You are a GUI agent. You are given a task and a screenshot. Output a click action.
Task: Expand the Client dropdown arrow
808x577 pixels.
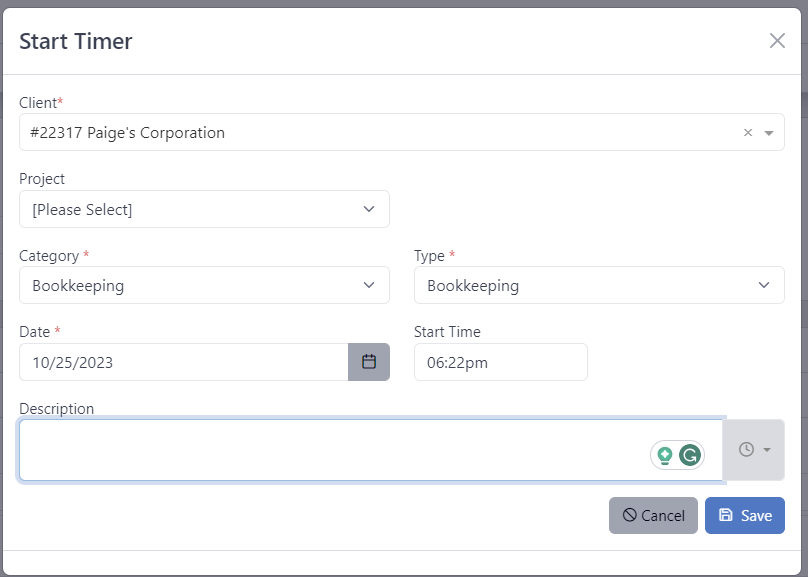(x=768, y=133)
